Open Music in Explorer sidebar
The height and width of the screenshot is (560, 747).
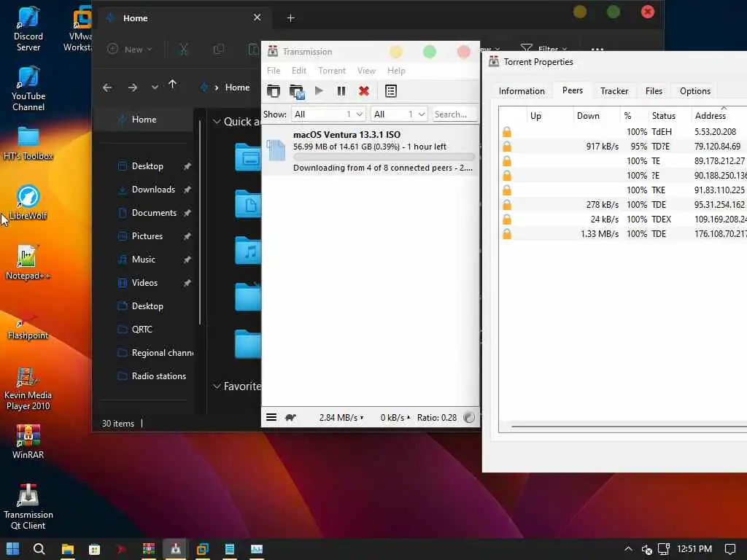(144, 260)
